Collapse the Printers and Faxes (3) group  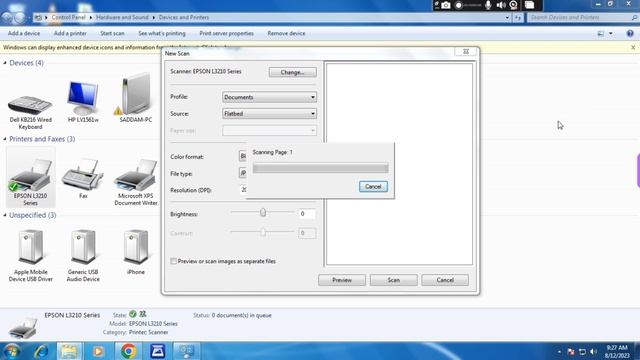5,139
